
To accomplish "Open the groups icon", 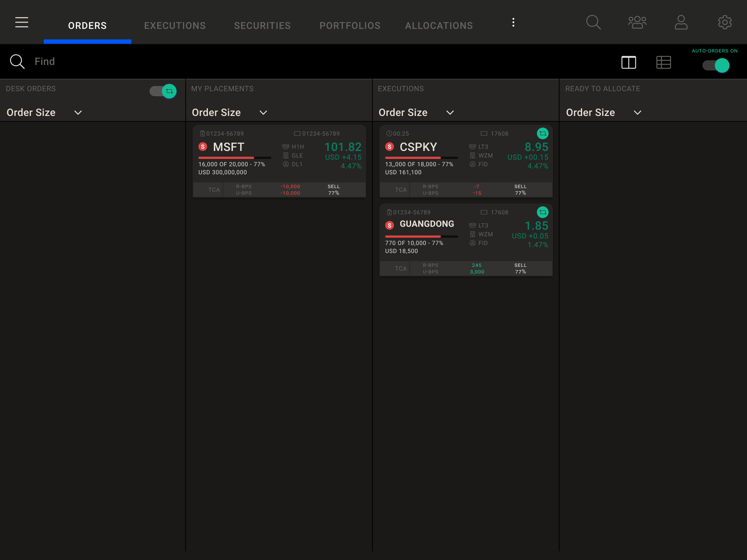I will [x=637, y=22].
